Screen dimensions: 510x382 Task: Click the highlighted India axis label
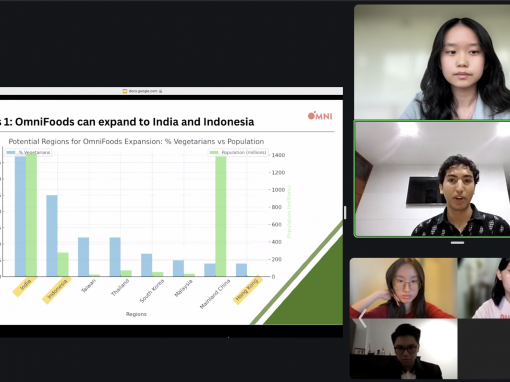(x=25, y=286)
